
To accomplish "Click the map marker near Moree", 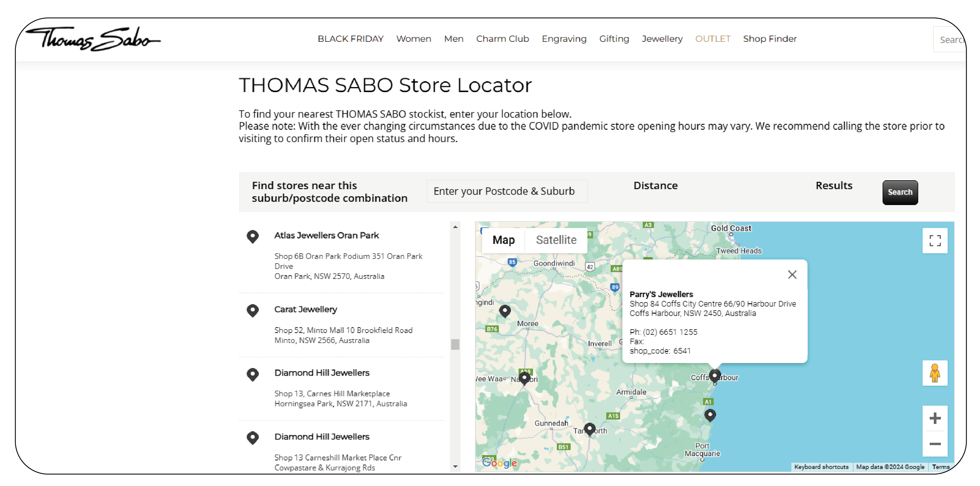I will coord(505,311).
